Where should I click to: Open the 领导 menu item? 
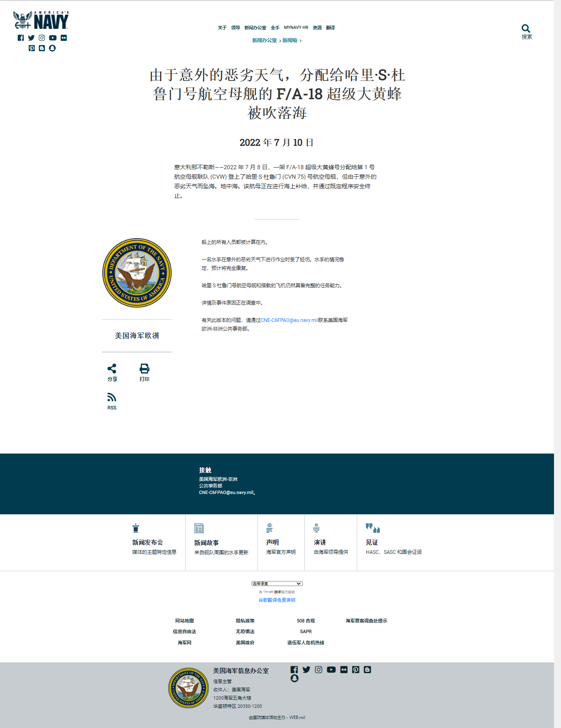[236, 28]
